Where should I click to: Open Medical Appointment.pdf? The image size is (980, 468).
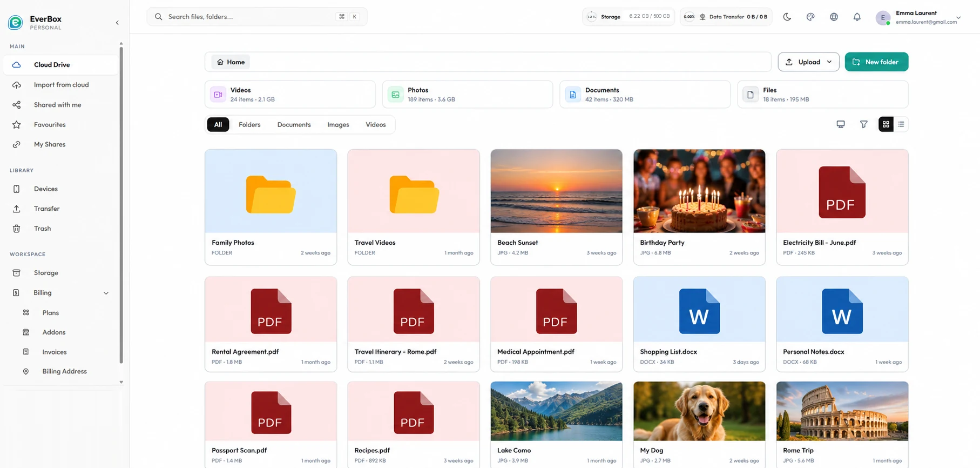(x=556, y=324)
